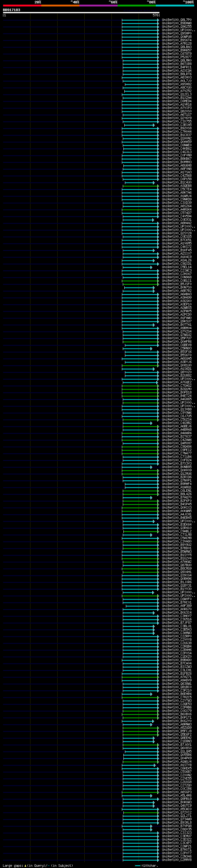Click the orange ~40% identity legend segment
197x868 pixels.
tap(60, 6)
